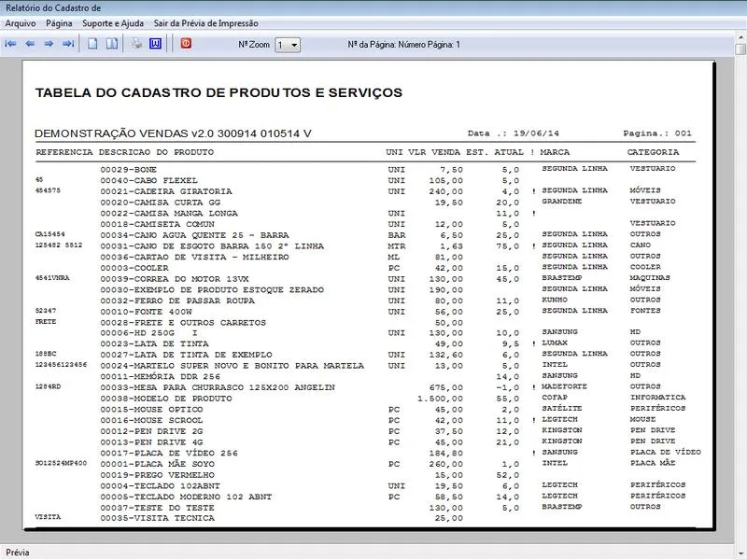The height and width of the screenshot is (560, 747).
Task: Switch to two-page view
Action: point(111,44)
